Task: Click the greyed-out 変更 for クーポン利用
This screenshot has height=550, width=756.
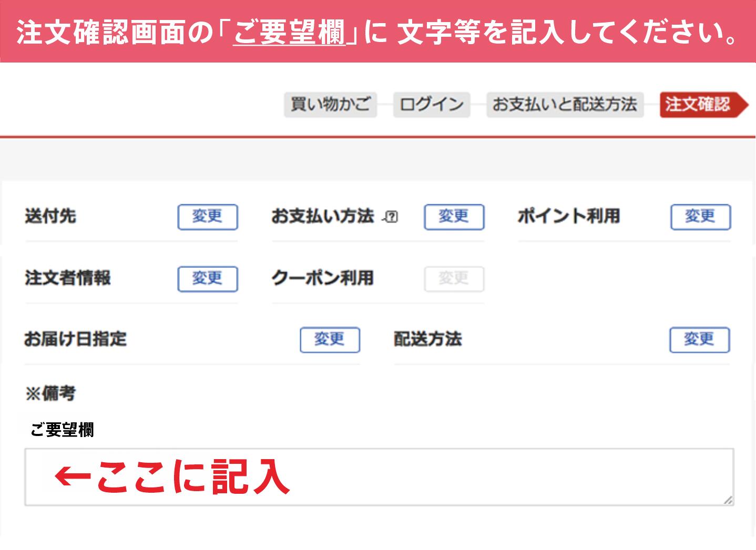Action: (454, 278)
